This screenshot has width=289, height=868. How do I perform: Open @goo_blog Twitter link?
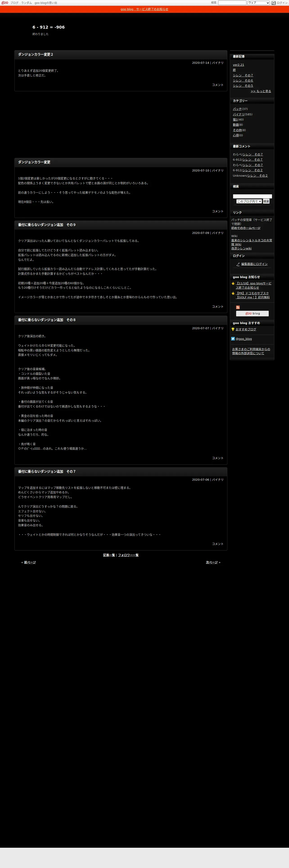(244, 339)
